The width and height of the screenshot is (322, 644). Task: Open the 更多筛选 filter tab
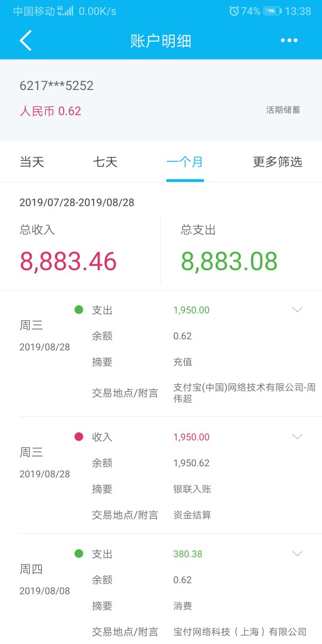(x=278, y=162)
